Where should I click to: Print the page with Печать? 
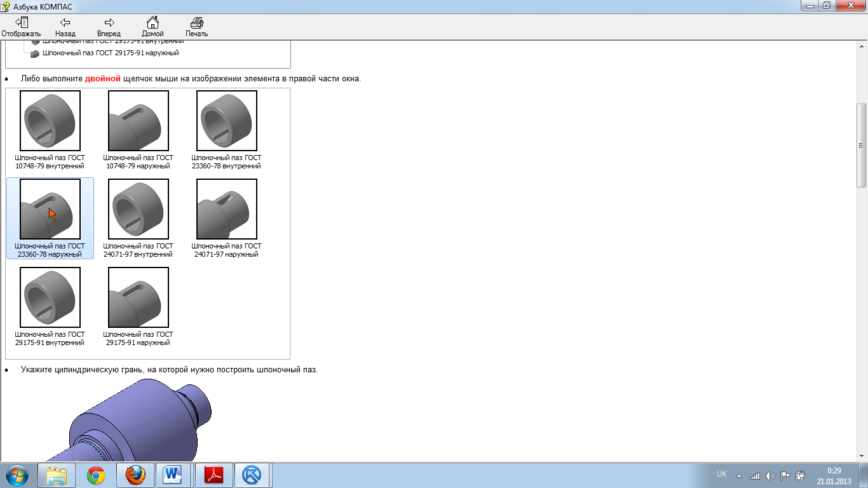point(196,27)
